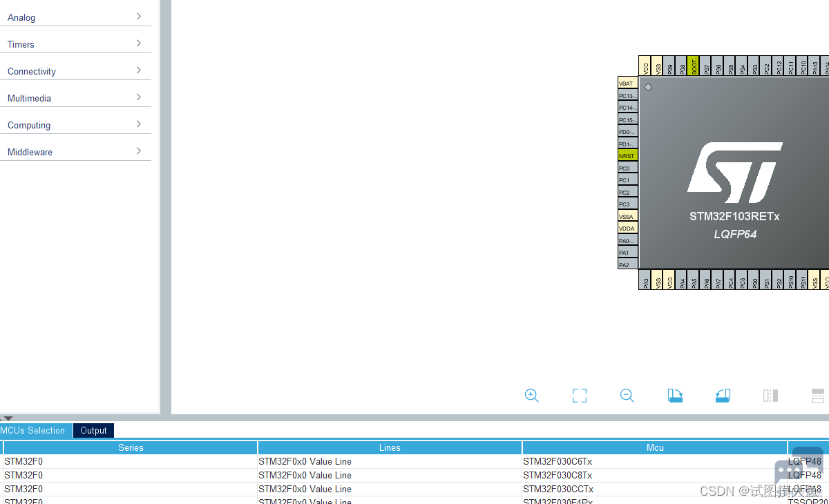The image size is (829, 504).
Task: Switch to the Output tab
Action: point(93,430)
